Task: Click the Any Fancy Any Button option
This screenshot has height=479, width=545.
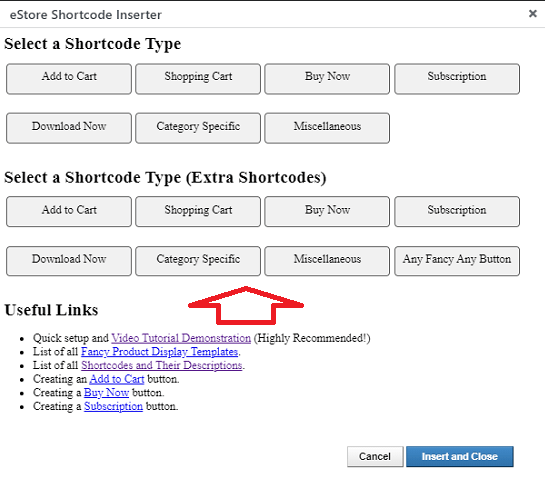Action: point(457,261)
